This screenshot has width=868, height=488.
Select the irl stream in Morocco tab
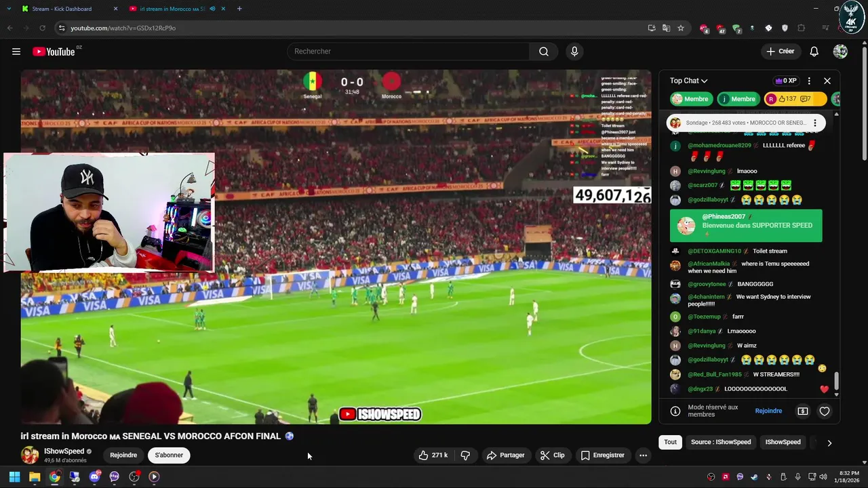click(x=174, y=9)
